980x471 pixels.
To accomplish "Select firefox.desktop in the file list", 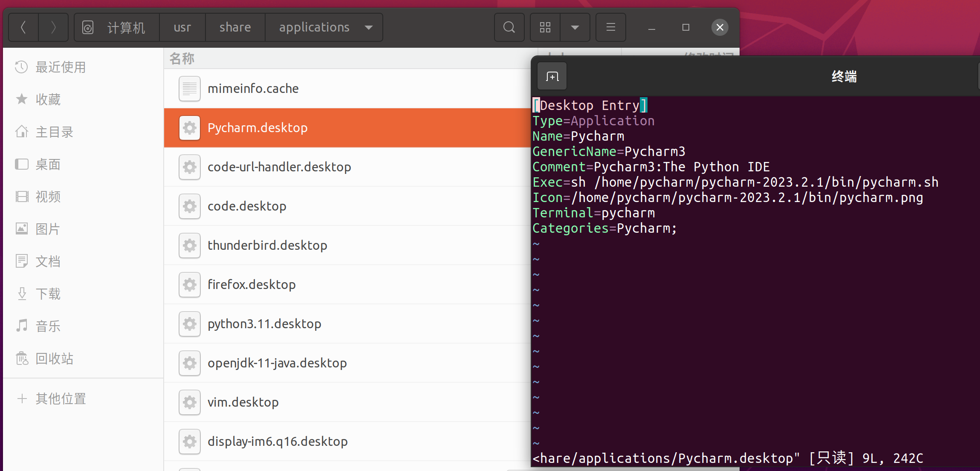I will (252, 285).
